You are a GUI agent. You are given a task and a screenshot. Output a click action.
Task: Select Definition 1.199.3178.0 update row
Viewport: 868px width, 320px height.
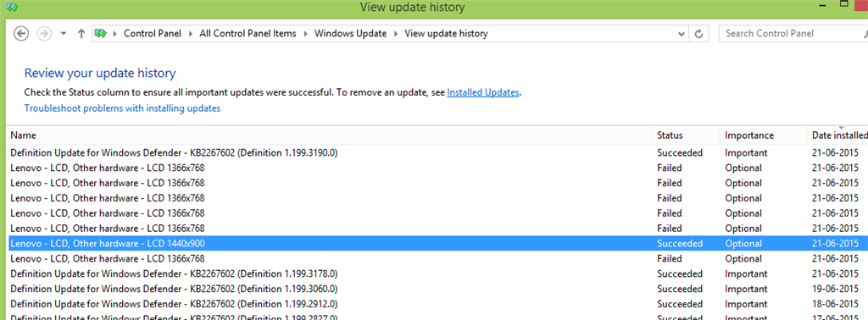point(437,274)
